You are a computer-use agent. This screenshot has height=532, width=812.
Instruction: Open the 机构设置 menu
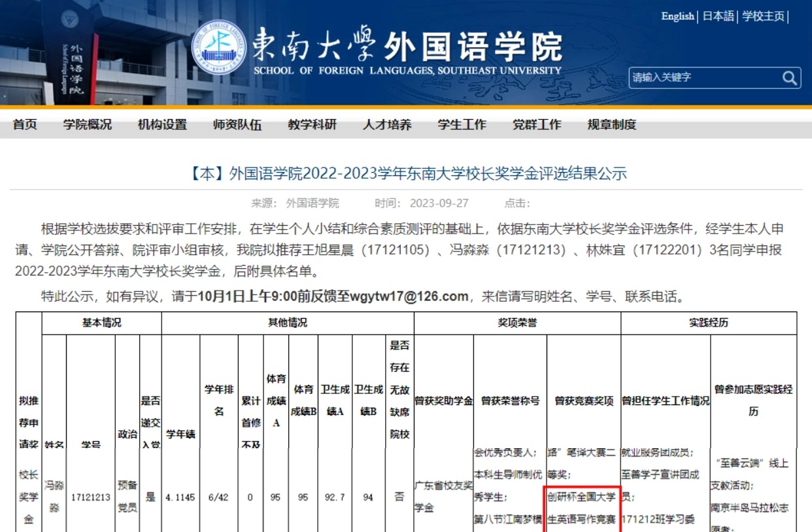point(161,125)
